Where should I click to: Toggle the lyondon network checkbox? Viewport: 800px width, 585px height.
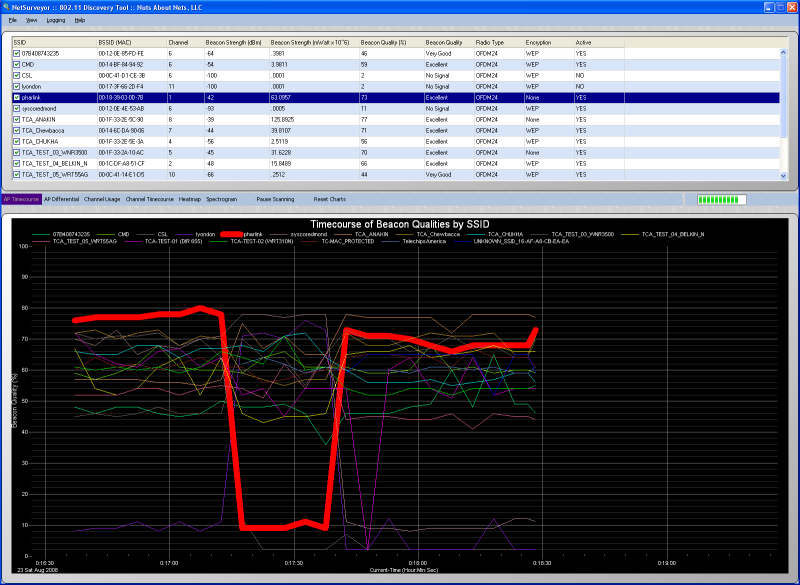(x=17, y=87)
